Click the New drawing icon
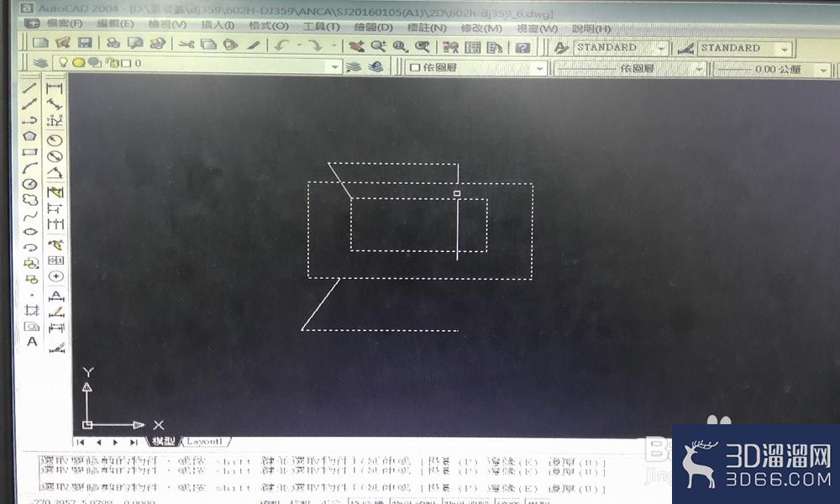The height and width of the screenshot is (504, 840). pyautogui.click(x=40, y=43)
